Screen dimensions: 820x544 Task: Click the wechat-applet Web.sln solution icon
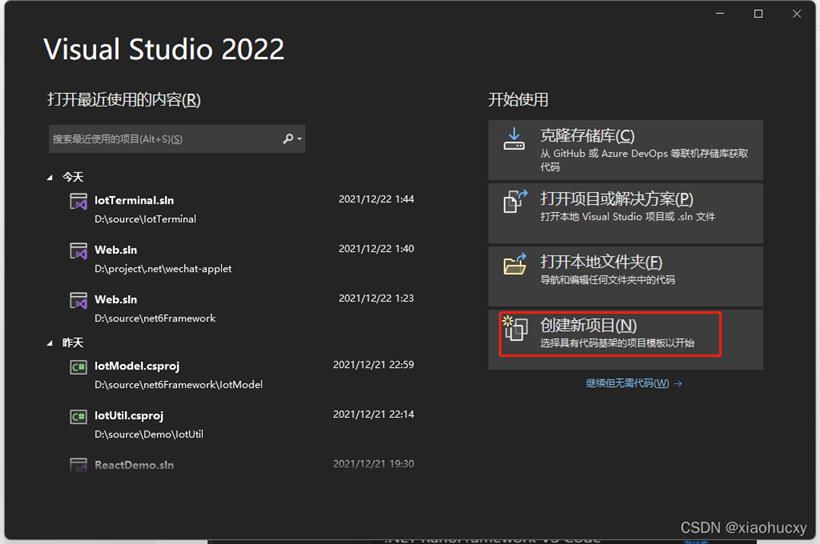click(78, 250)
